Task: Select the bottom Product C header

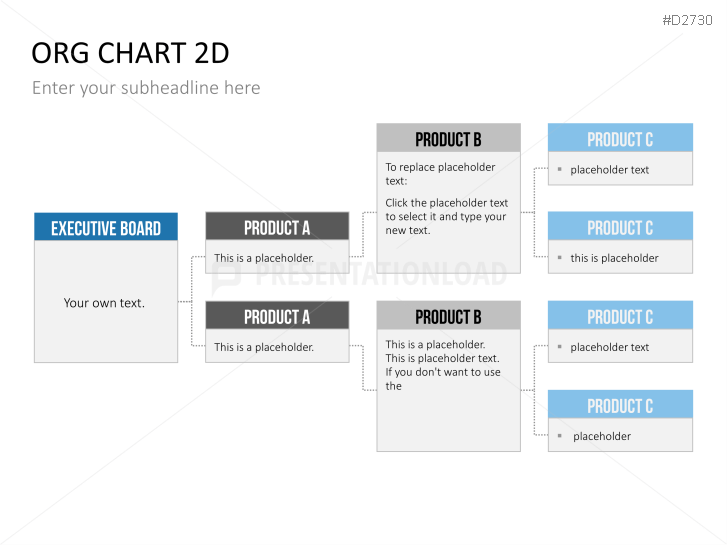Action: [620, 404]
